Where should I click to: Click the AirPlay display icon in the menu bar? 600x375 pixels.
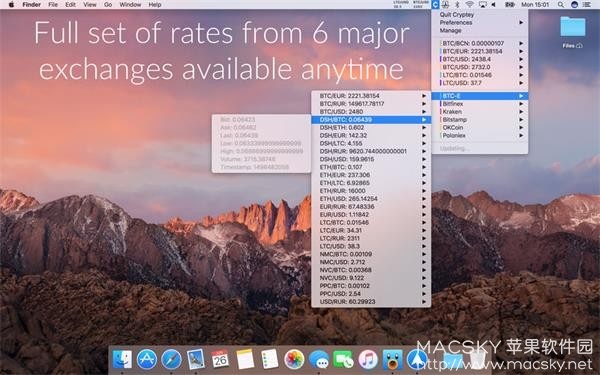pyautogui.click(x=483, y=5)
